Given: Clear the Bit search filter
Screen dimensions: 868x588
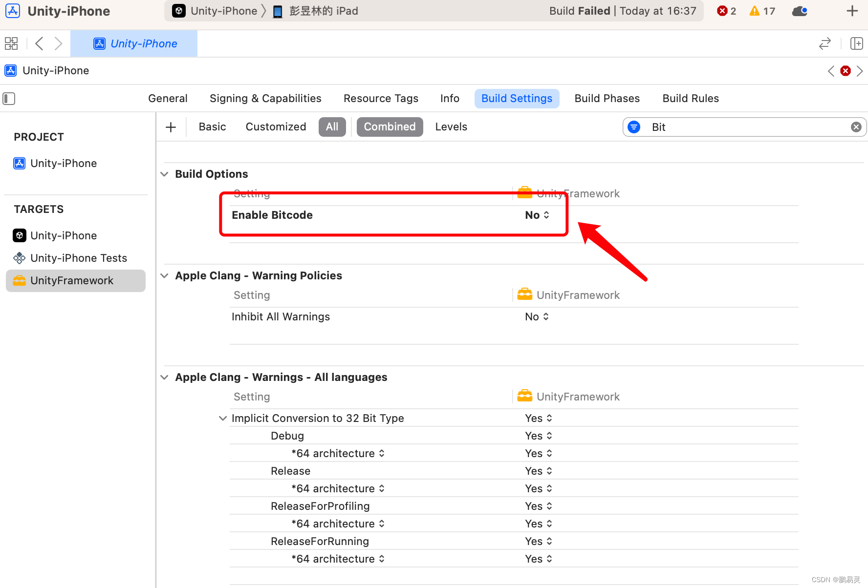Looking at the screenshot, I should click(x=856, y=127).
